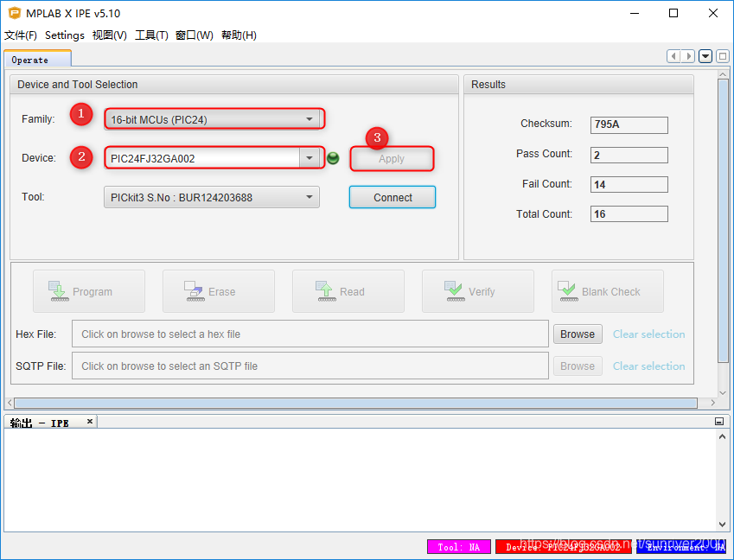Click the Fail Count value field 14
The width and height of the screenshot is (734, 560).
click(x=629, y=184)
